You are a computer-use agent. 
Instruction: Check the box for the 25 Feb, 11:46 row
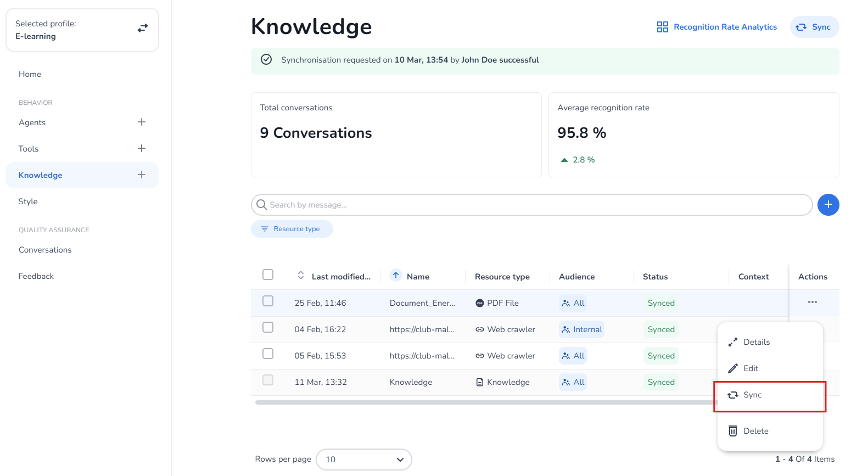pos(268,301)
